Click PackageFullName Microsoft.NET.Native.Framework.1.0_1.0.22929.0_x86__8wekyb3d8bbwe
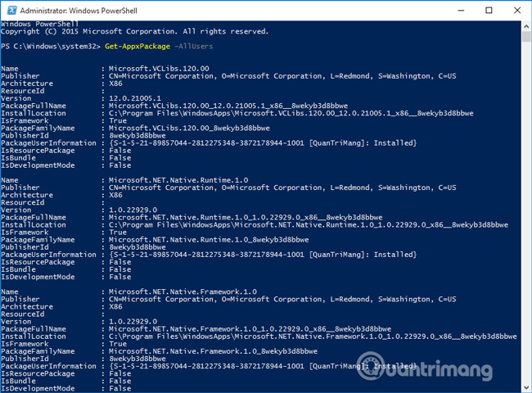The width and height of the screenshot is (532, 393). click(250, 329)
